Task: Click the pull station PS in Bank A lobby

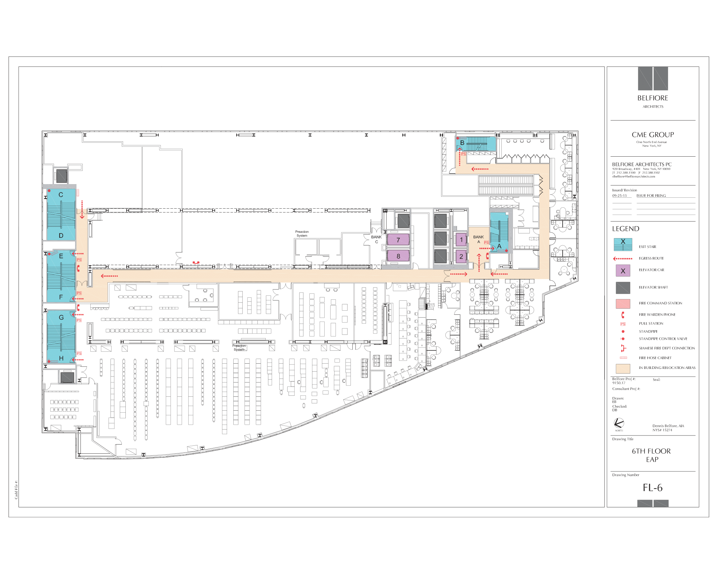Action: tap(486, 242)
